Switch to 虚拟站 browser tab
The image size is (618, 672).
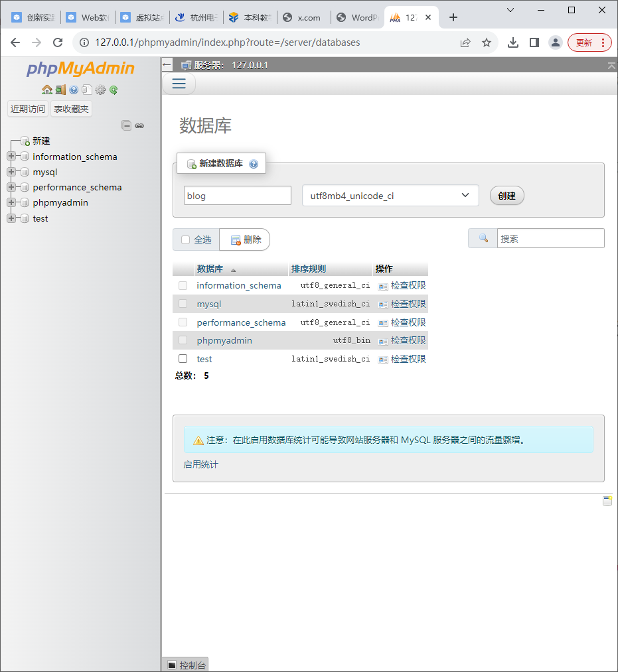pos(143,17)
